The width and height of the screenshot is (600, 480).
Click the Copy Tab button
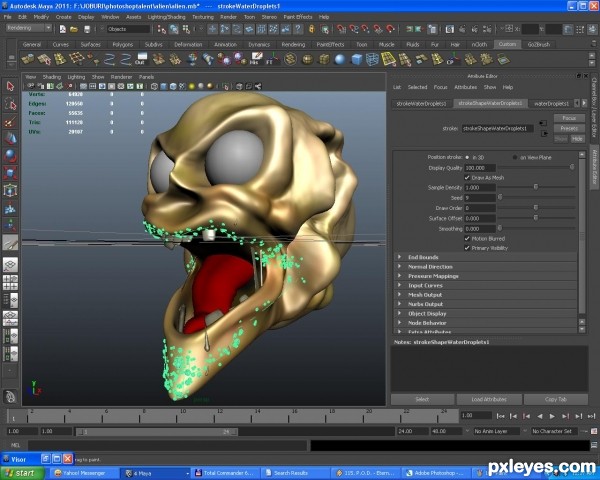pyautogui.click(x=556, y=400)
